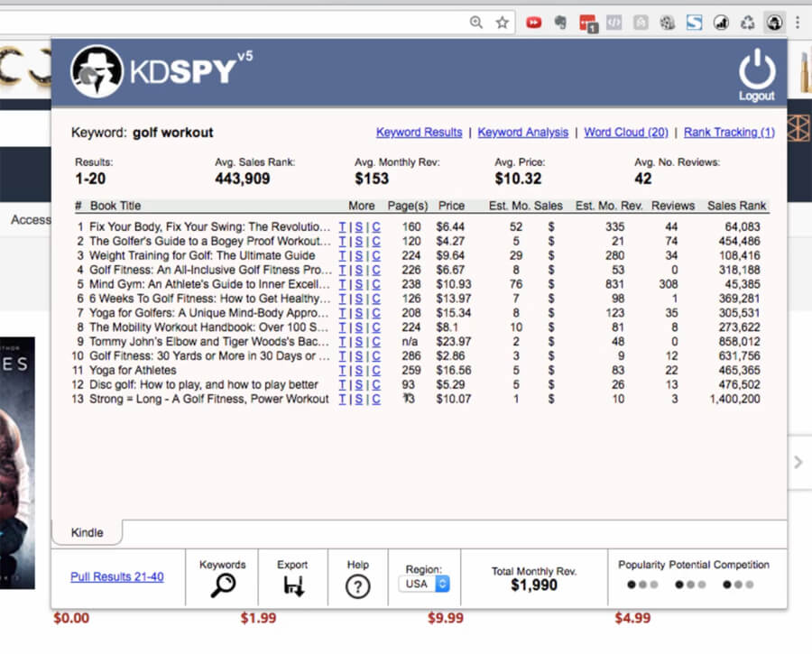This screenshot has width=812, height=654.
Task: Click T link for Mind Gym row
Action: pyautogui.click(x=342, y=284)
